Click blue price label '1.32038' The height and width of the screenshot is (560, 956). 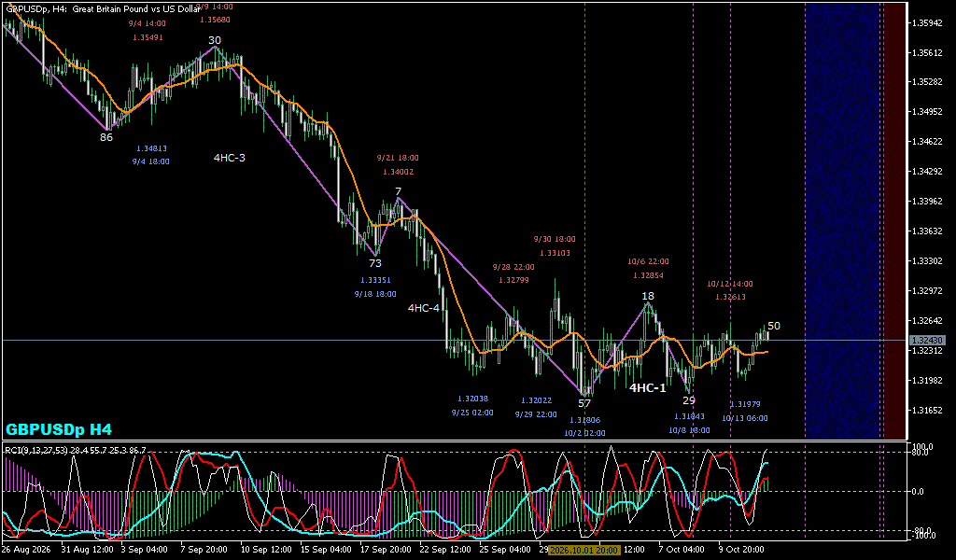coord(473,399)
